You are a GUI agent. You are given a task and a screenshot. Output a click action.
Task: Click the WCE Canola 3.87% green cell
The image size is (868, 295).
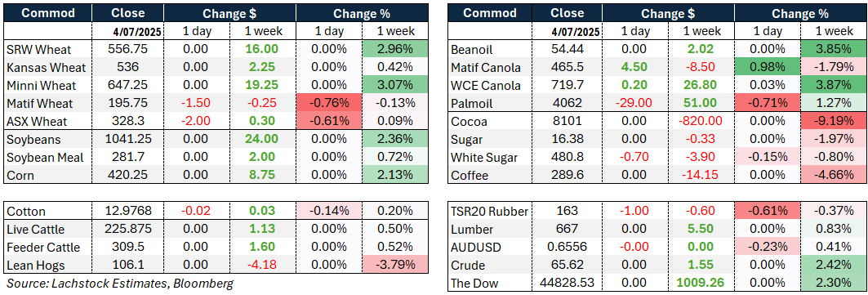pos(835,86)
